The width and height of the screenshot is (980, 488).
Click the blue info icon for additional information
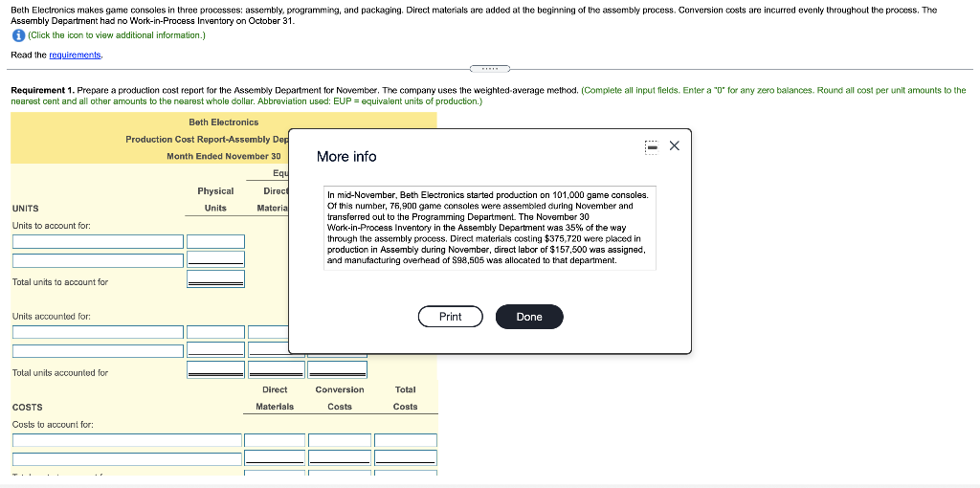pos(18,35)
